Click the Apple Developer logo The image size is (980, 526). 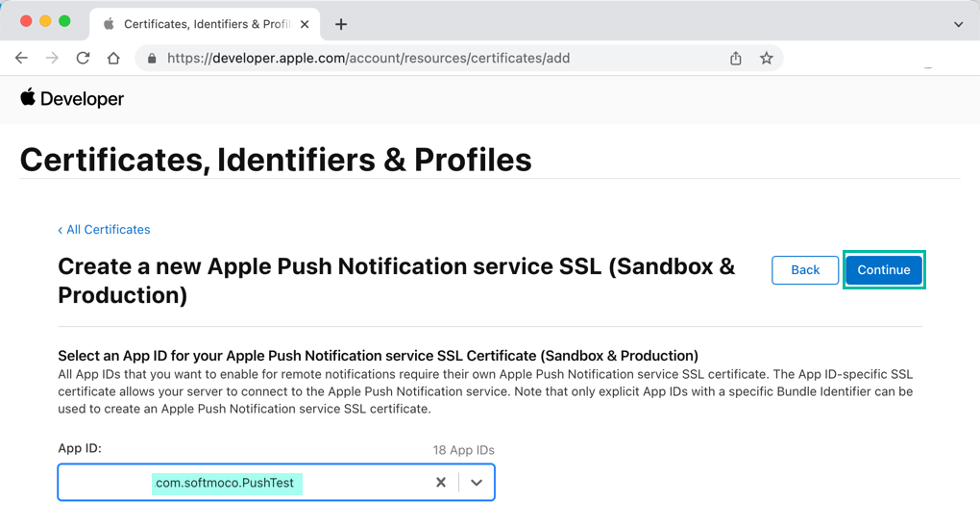(72, 99)
